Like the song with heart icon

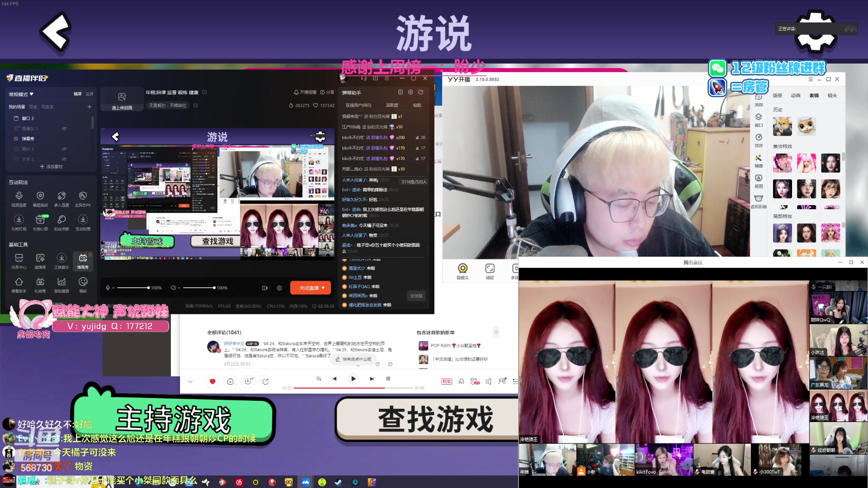212,381
